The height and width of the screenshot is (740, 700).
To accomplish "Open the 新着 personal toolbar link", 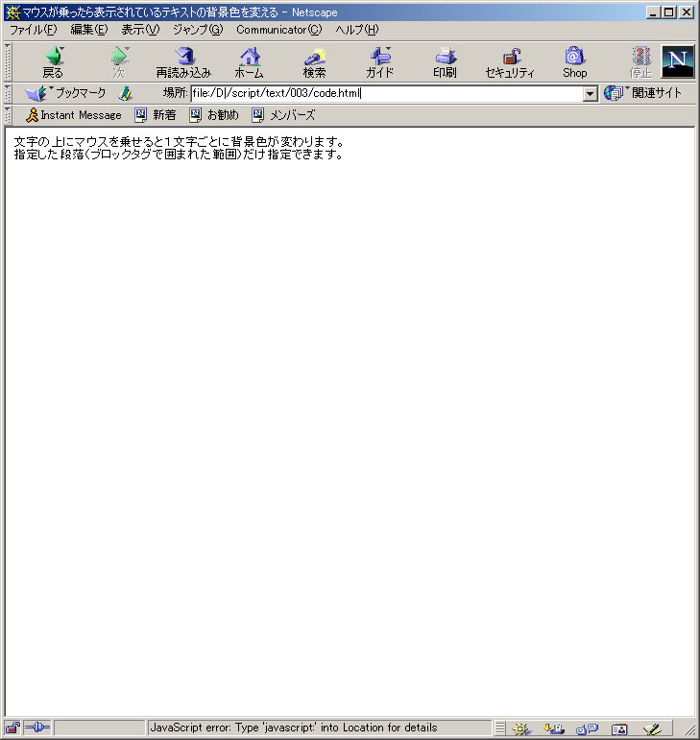I will click(x=156, y=115).
